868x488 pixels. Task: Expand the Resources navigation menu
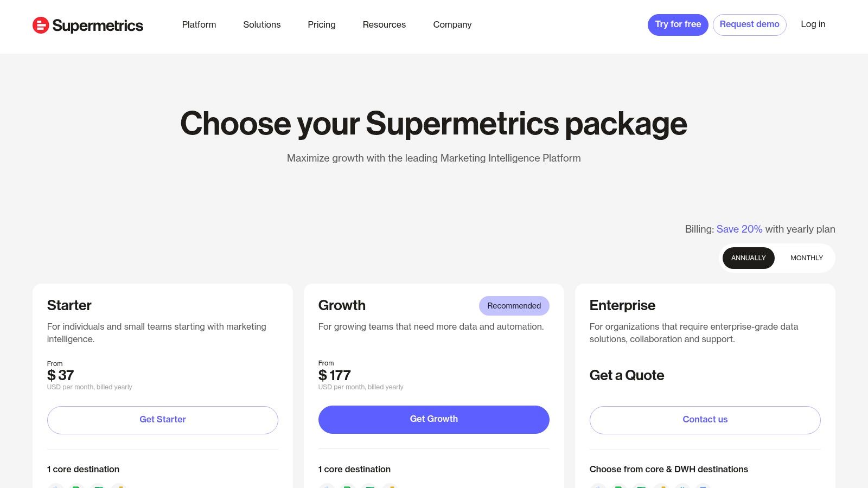384,24
